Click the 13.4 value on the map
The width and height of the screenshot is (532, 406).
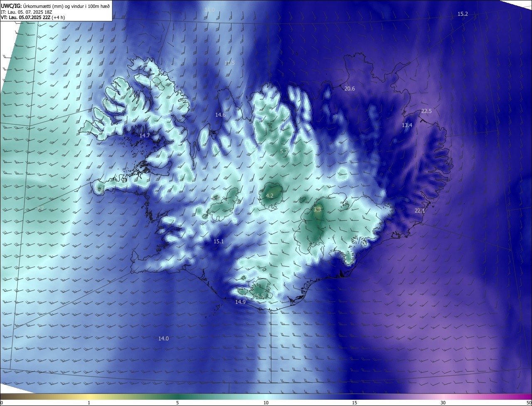(x=407, y=125)
